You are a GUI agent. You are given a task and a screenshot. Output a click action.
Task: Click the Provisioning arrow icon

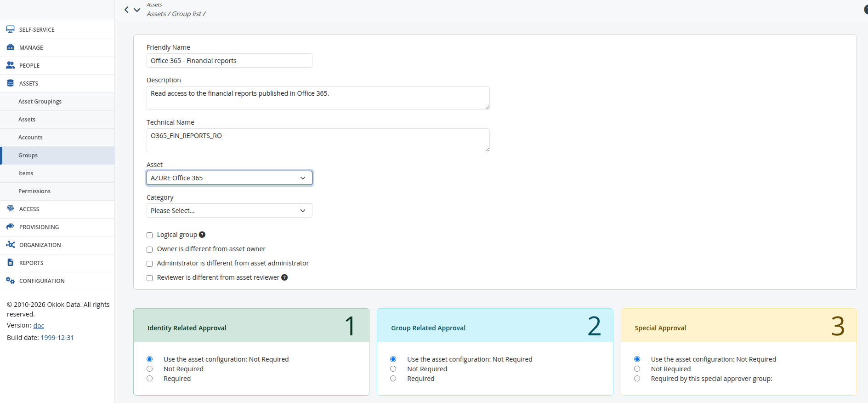(10, 227)
